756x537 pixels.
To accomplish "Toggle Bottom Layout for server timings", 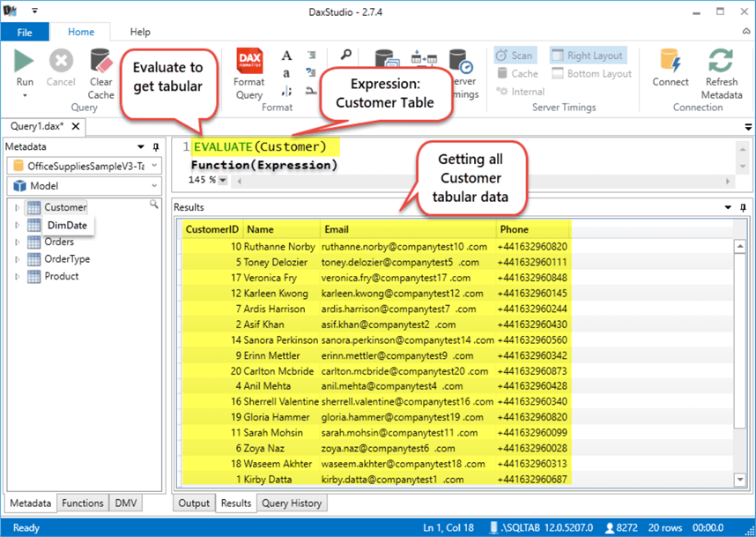I will [590, 74].
